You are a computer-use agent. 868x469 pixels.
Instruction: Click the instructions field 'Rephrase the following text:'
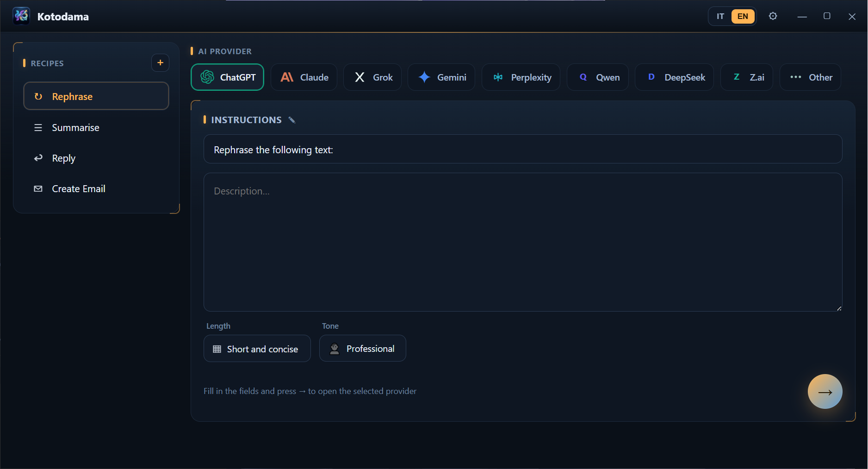tap(523, 149)
